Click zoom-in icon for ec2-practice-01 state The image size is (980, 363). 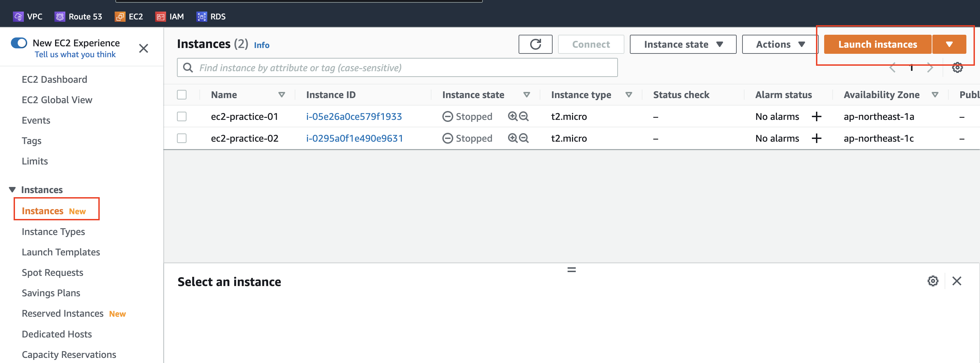click(512, 116)
